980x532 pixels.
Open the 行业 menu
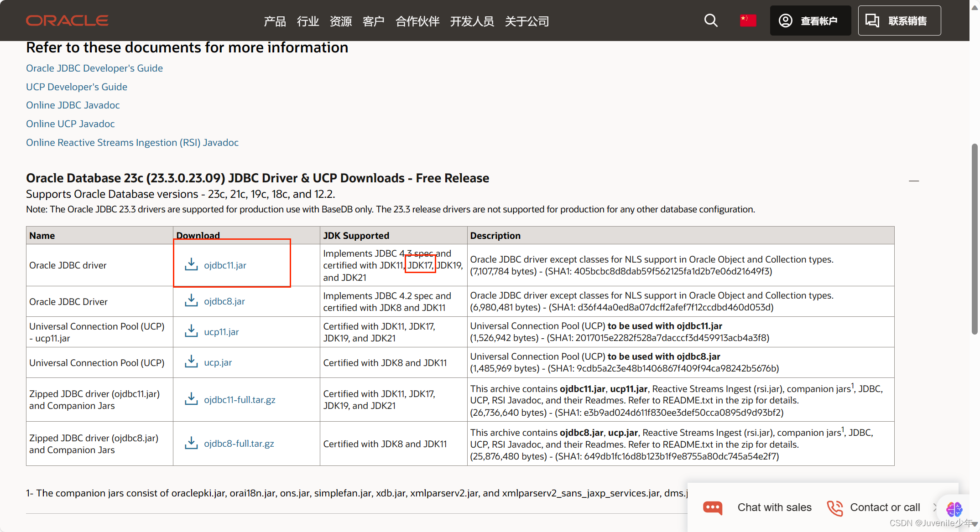[x=308, y=21]
